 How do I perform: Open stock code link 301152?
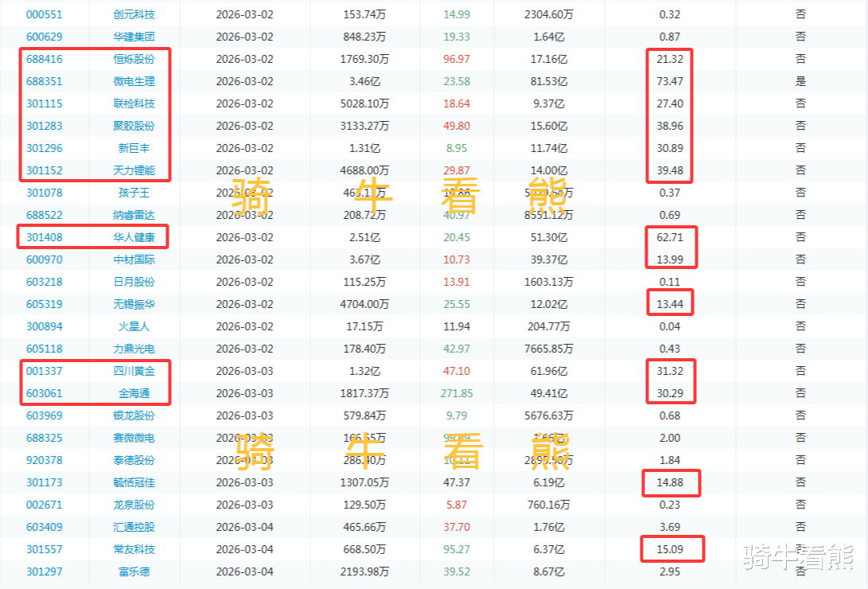(x=45, y=170)
